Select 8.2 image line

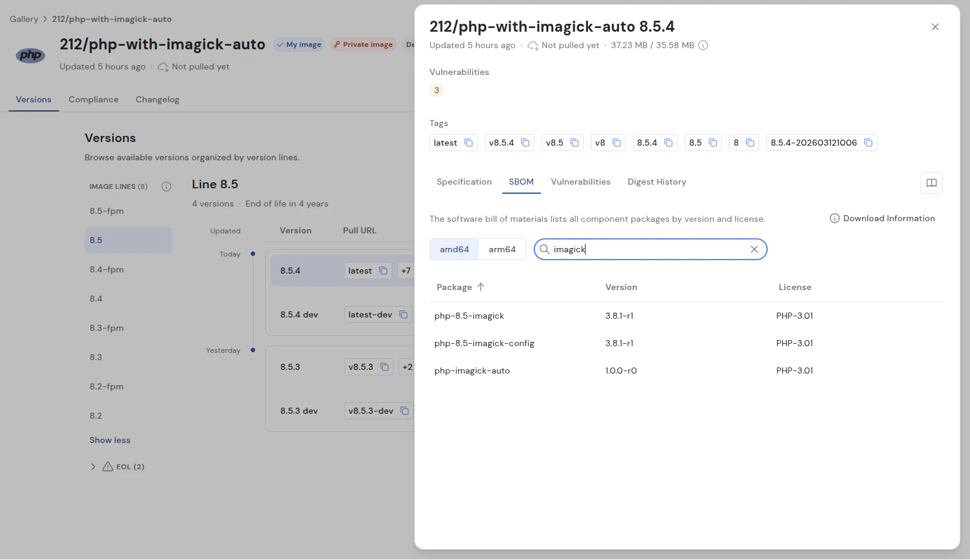pyautogui.click(x=128, y=416)
